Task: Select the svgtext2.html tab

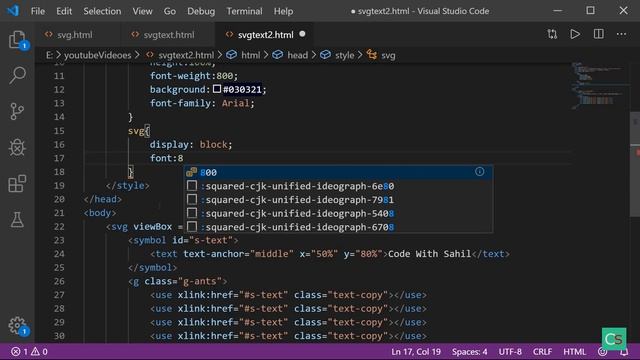Action: click(x=265, y=35)
